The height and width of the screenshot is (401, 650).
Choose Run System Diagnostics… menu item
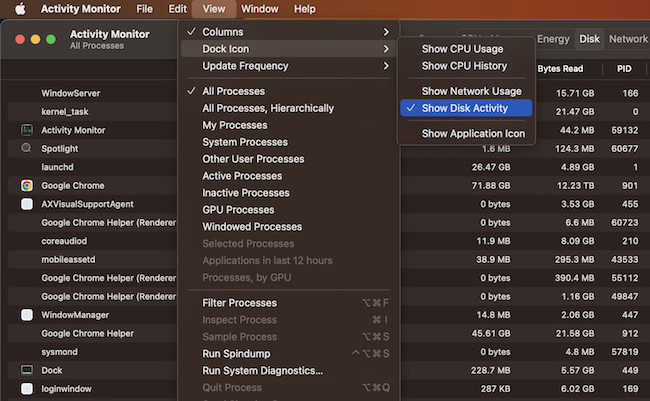coord(289,371)
